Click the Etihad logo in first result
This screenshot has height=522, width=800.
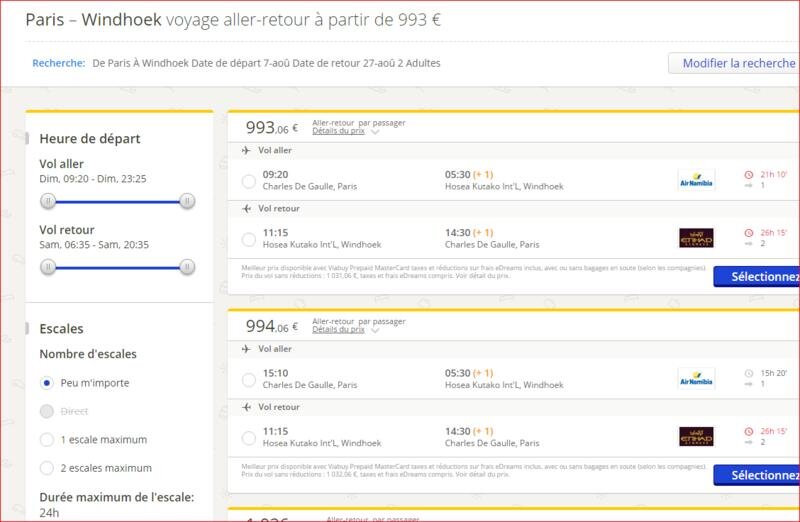tap(696, 238)
